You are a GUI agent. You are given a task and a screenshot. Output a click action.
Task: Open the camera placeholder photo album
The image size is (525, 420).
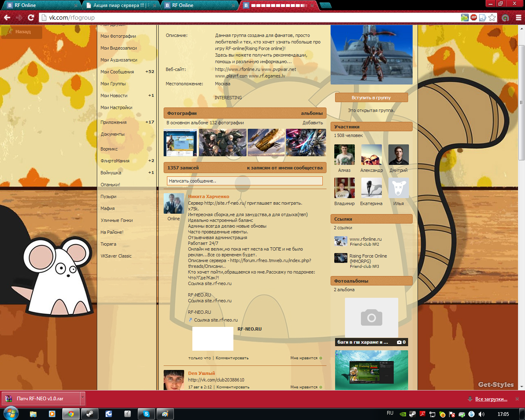(x=372, y=317)
